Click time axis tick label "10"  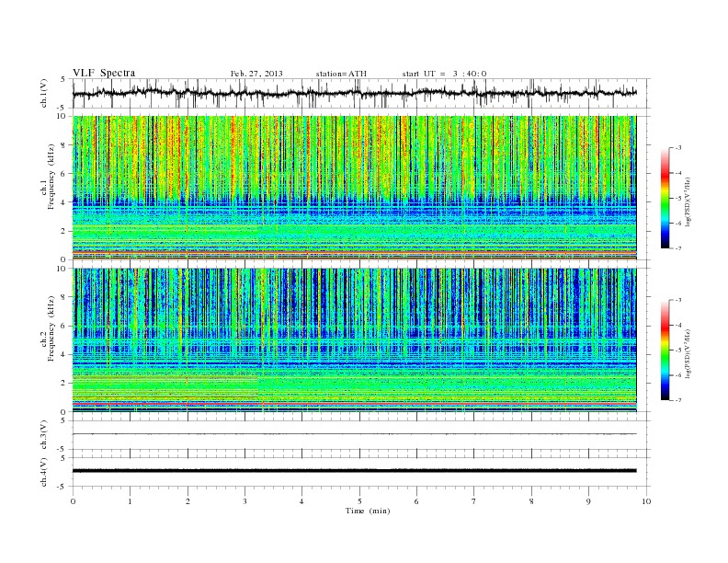pyautogui.click(x=646, y=501)
